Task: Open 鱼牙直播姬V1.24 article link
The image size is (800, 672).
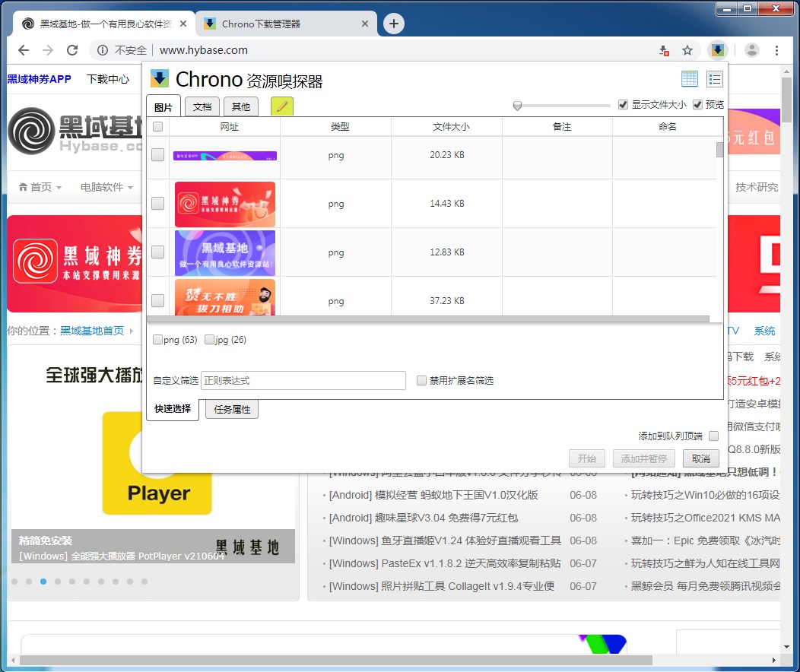Action: (445, 540)
